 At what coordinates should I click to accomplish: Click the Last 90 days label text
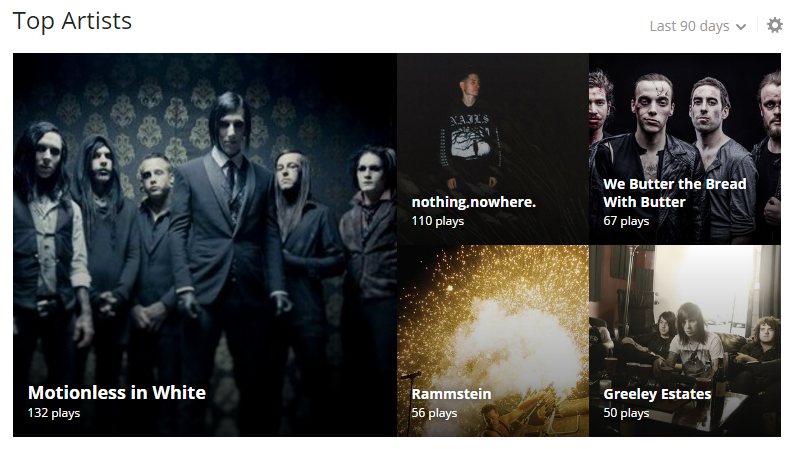pos(689,26)
